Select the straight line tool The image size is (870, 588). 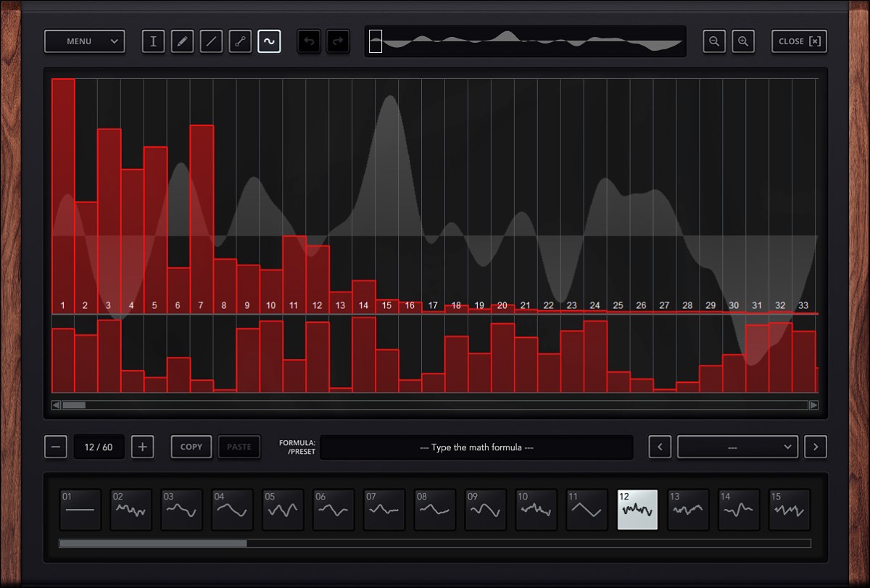pos(211,41)
